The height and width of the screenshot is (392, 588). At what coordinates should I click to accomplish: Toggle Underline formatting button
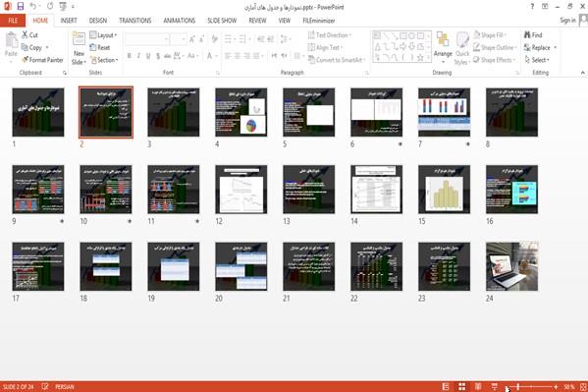tap(148, 56)
